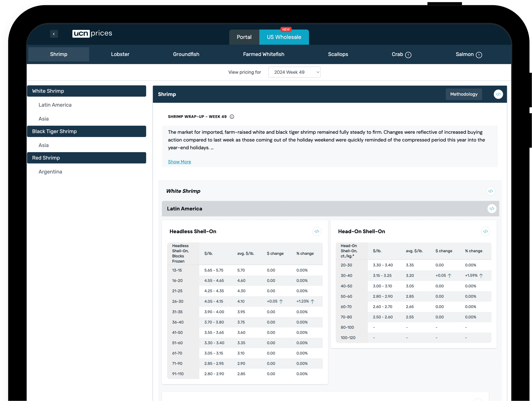Click the Head-On Shell-On table title
Viewport: 532px width, 401px height.
361,232
